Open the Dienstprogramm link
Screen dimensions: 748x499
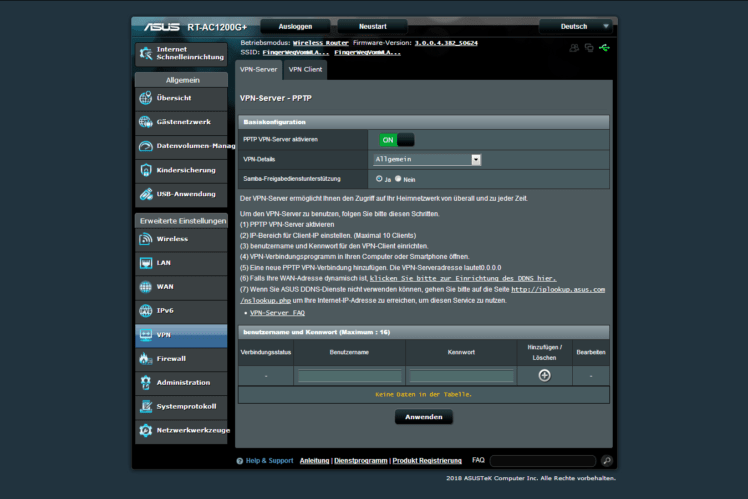coord(361,461)
